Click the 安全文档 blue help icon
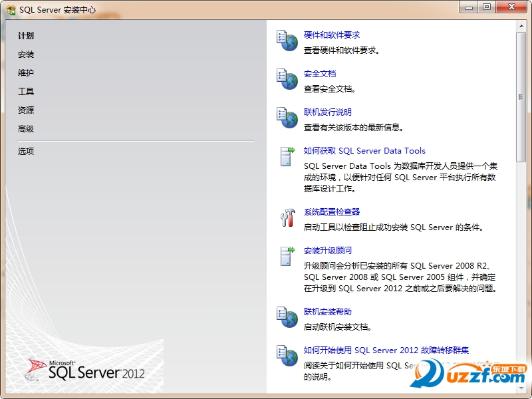532x399 pixels. [x=286, y=80]
